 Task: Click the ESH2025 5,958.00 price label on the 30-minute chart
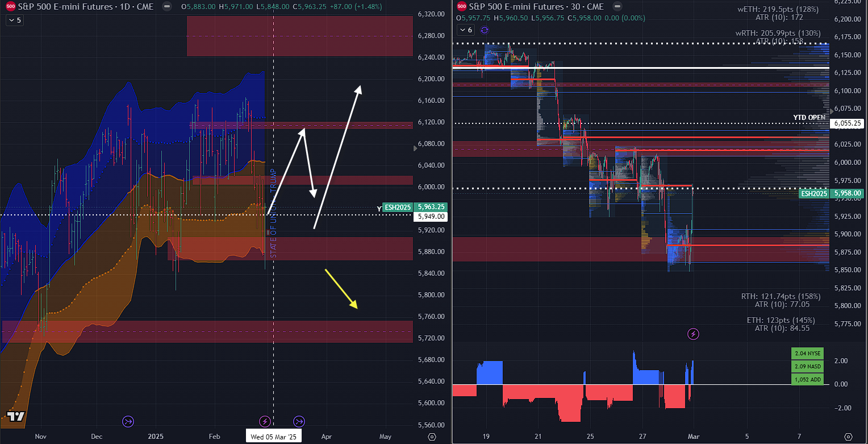(x=831, y=193)
